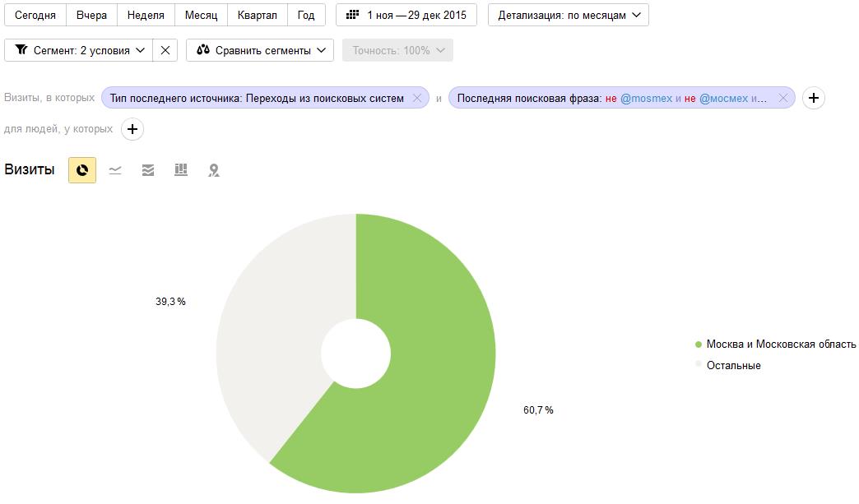Click the calendar icon in date range
859x504 pixels.
pos(353,15)
